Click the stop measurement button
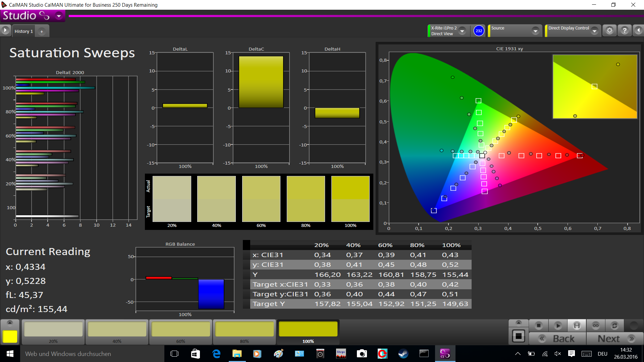This screenshot has height=362, width=644. pos(539,325)
